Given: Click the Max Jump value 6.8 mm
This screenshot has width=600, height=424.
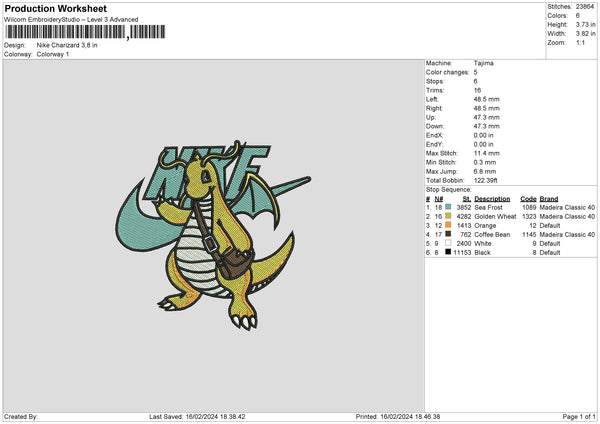Looking at the screenshot, I should [485, 171].
